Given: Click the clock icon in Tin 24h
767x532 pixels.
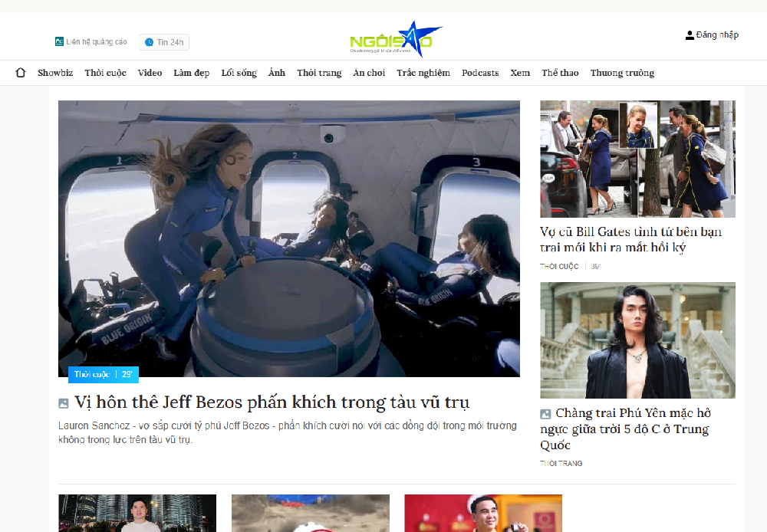Looking at the screenshot, I should pyautogui.click(x=149, y=42).
